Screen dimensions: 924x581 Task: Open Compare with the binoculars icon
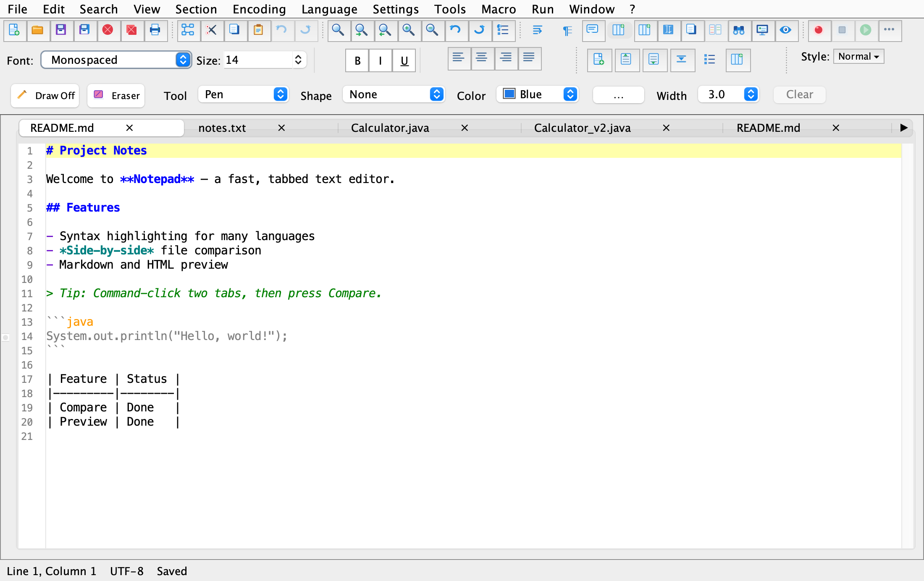(739, 30)
